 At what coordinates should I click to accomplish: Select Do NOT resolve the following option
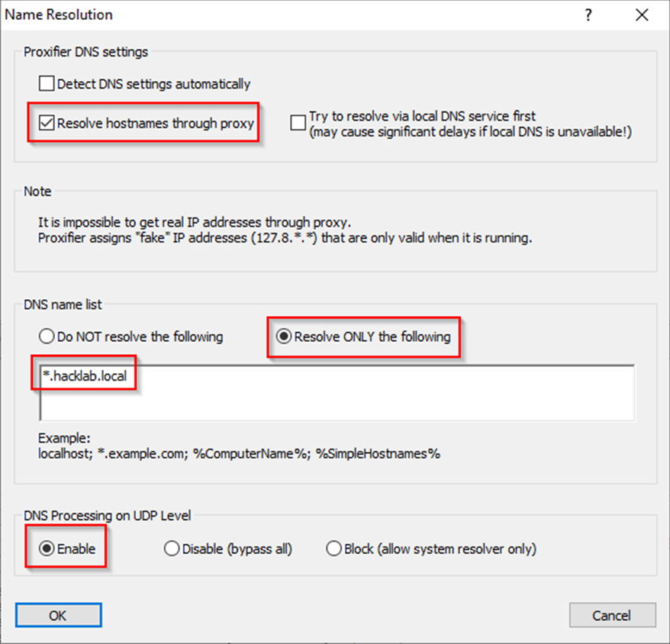pos(47,336)
